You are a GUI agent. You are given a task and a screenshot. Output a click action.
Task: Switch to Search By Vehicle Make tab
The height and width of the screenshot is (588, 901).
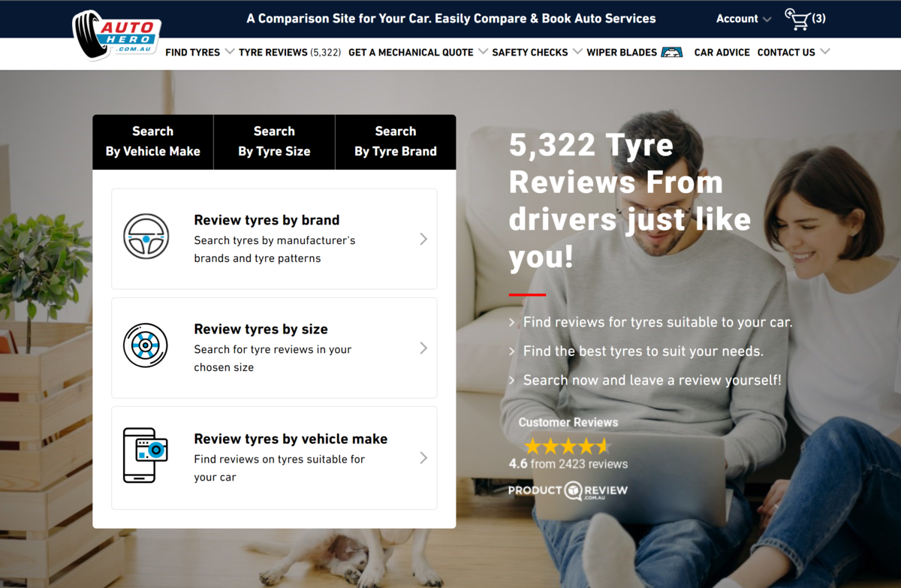click(x=153, y=141)
